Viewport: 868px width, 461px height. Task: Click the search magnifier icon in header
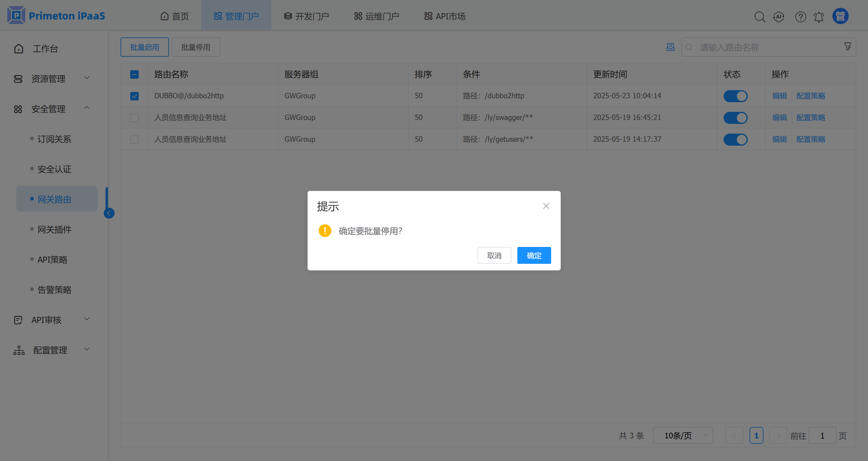pyautogui.click(x=759, y=17)
